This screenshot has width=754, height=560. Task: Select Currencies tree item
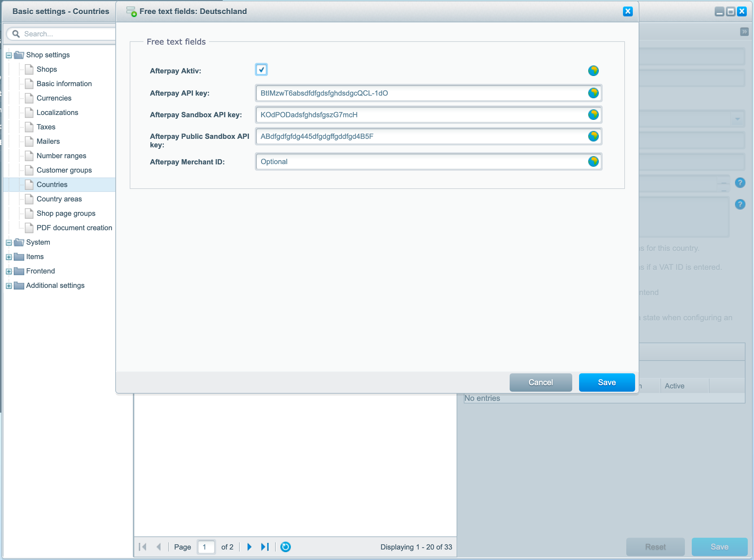coord(54,98)
